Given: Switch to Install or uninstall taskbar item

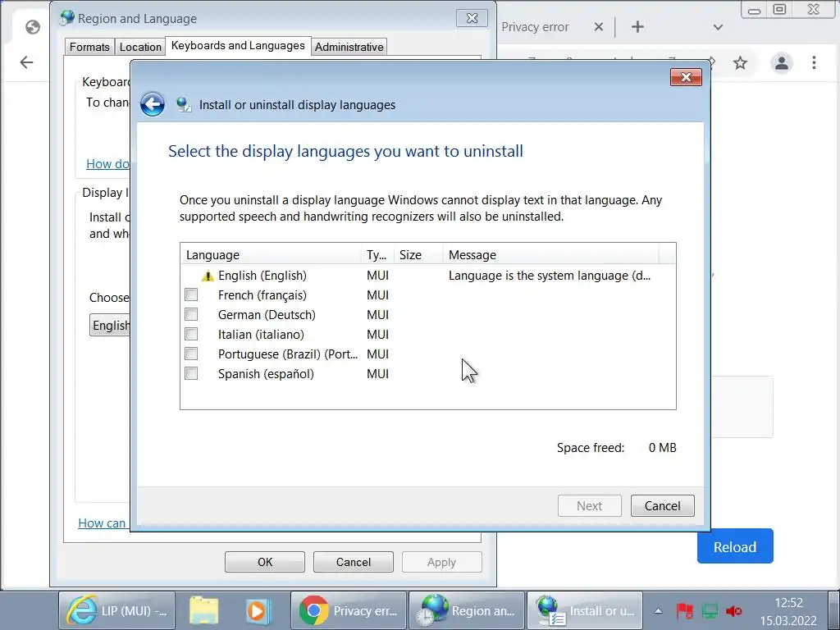Looking at the screenshot, I should pos(585,610).
